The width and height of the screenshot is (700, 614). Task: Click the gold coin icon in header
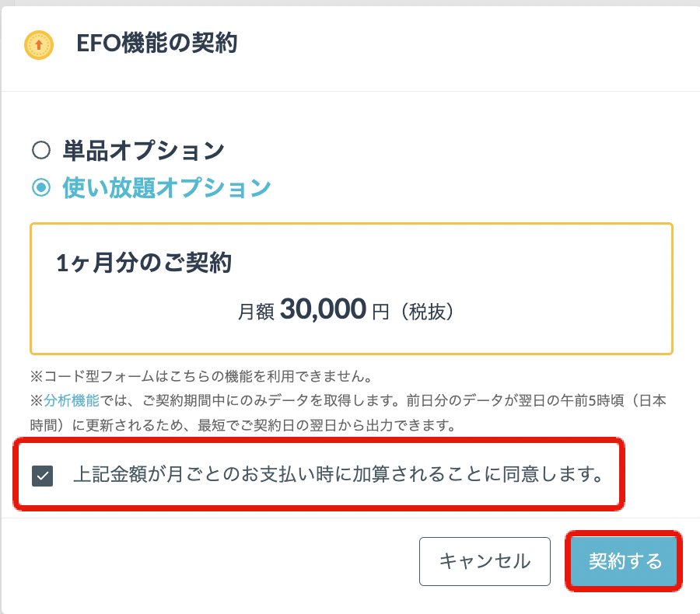point(38,45)
